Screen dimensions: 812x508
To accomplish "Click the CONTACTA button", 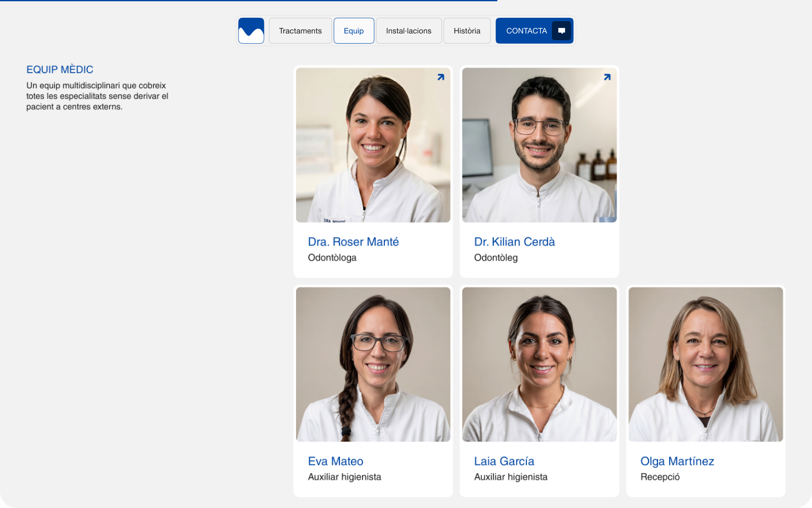I will click(535, 30).
